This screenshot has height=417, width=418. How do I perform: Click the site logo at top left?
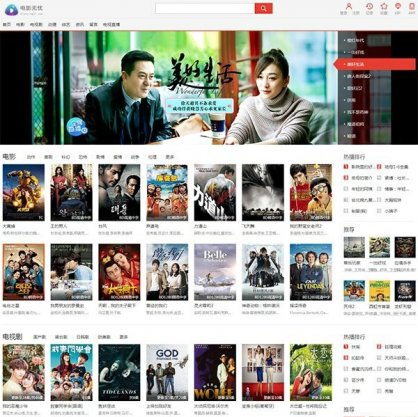[24, 10]
